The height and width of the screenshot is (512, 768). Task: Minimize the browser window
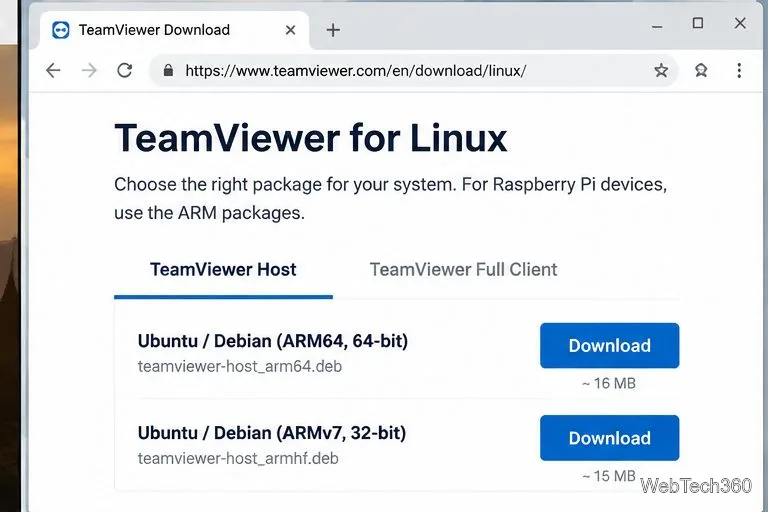tap(657, 25)
